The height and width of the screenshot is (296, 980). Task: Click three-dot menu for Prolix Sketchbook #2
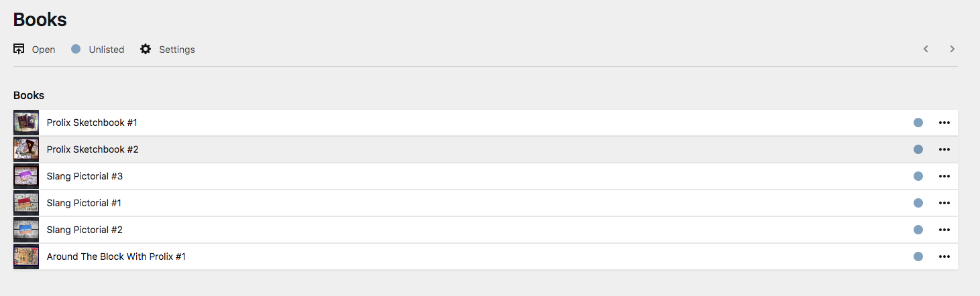944,149
